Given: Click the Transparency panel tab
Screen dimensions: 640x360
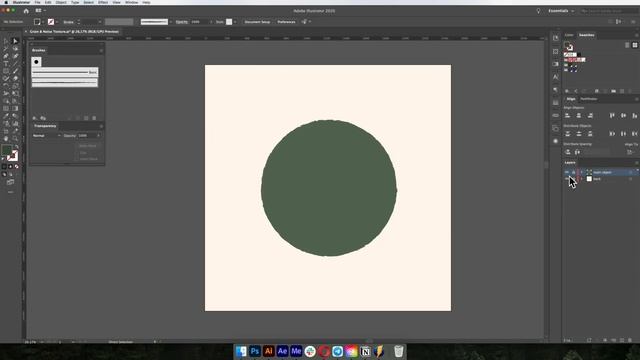Looking at the screenshot, I should click(x=45, y=126).
